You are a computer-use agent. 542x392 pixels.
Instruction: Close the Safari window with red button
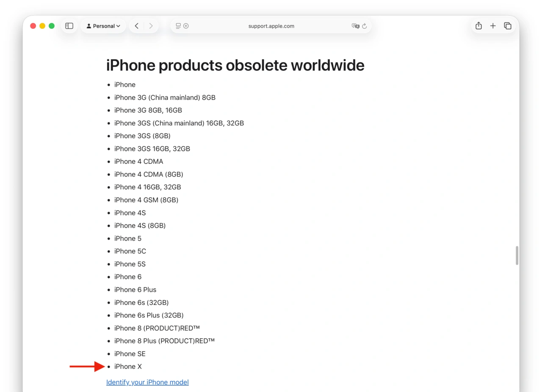[x=33, y=26]
